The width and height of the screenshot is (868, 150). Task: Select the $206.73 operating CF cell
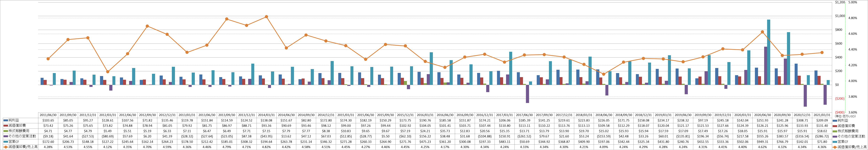point(68,142)
